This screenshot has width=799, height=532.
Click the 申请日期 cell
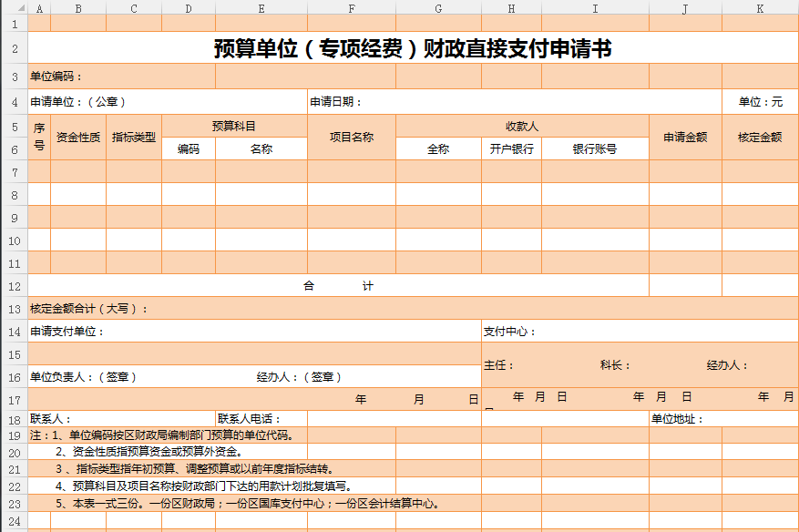click(336, 102)
